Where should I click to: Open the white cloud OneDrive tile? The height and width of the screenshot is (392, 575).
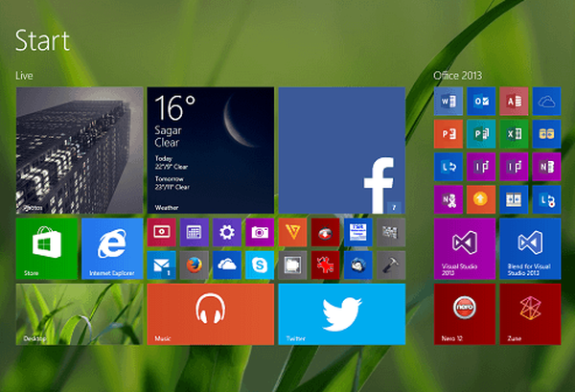227,265
